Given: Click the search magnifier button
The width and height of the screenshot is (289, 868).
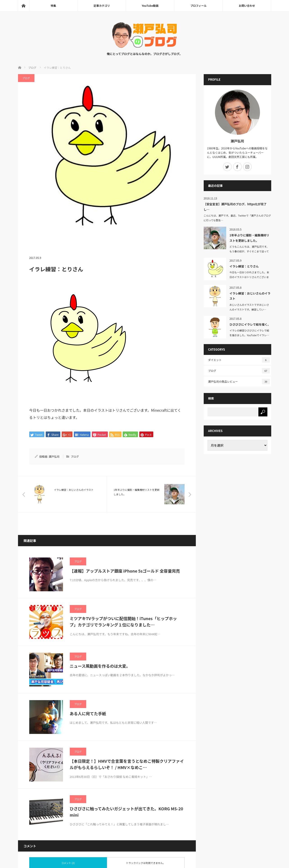Looking at the screenshot, I should pos(263,412).
